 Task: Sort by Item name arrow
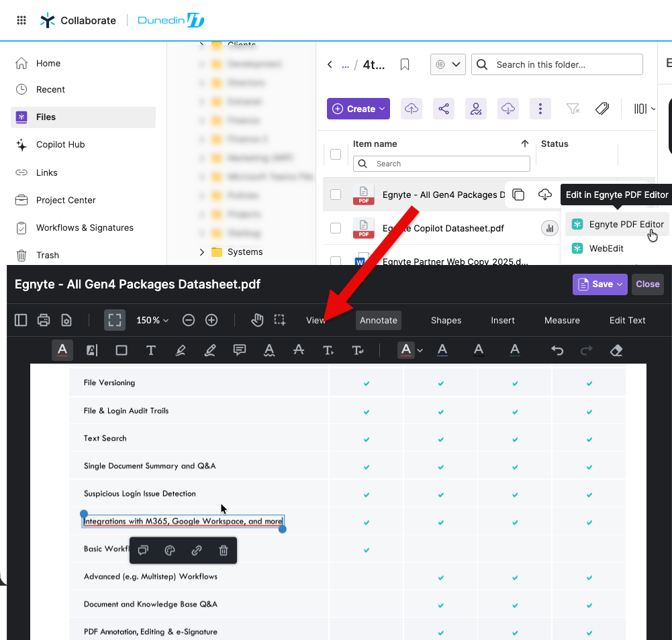pyautogui.click(x=524, y=144)
